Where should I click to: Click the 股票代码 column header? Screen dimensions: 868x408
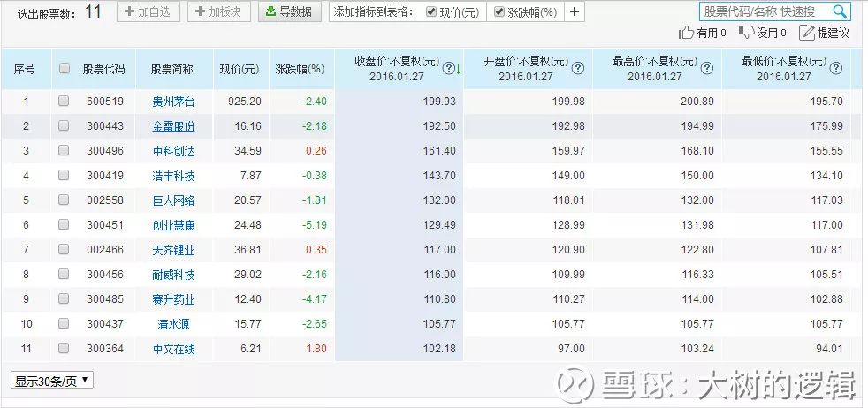[104, 69]
